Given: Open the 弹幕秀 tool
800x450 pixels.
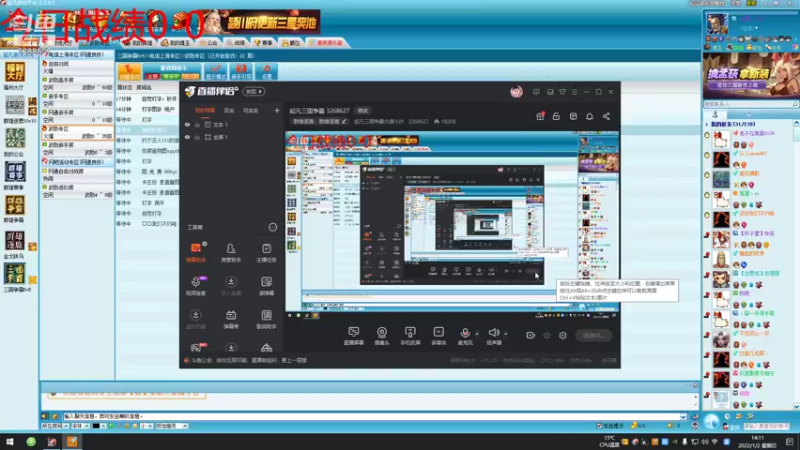Looking at the screenshot, I should 231,319.
